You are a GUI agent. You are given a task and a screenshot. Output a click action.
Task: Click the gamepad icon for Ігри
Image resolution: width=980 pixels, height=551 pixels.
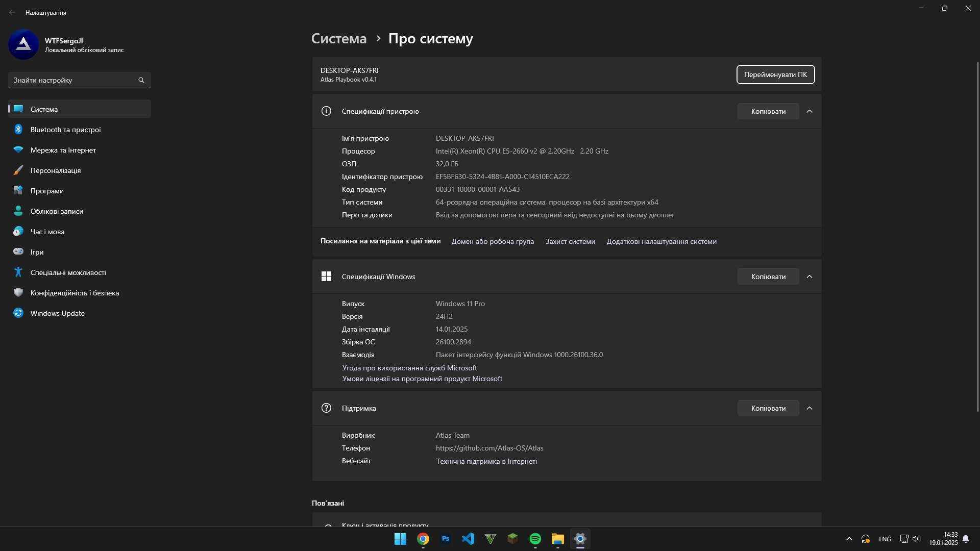click(18, 252)
